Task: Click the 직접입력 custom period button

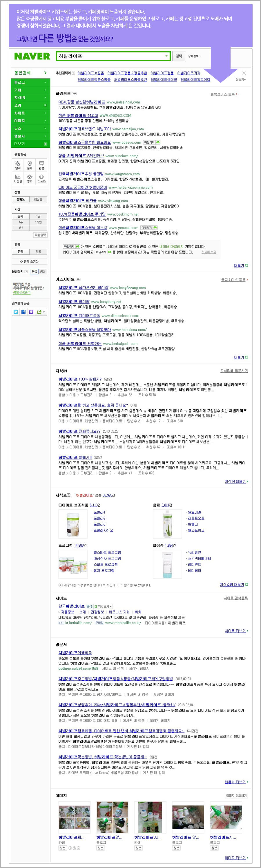Action: point(40,235)
